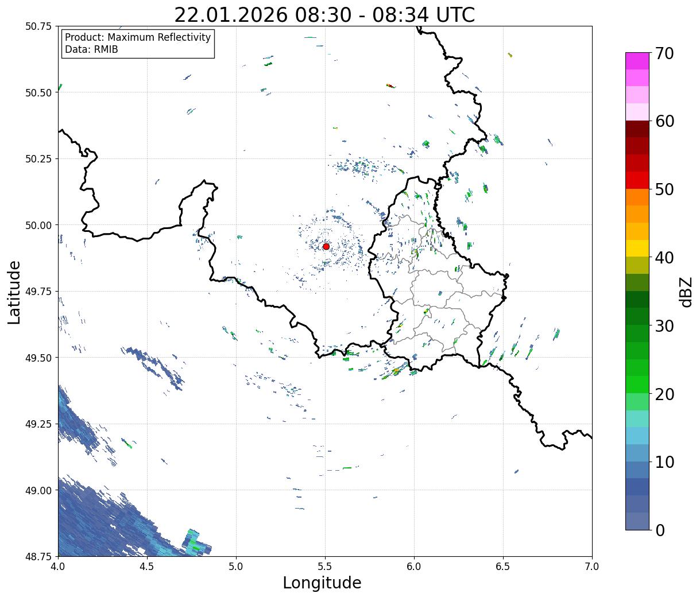Click the colorbar tick label 0
The width and height of the screenshot is (700, 597).
coord(660,530)
